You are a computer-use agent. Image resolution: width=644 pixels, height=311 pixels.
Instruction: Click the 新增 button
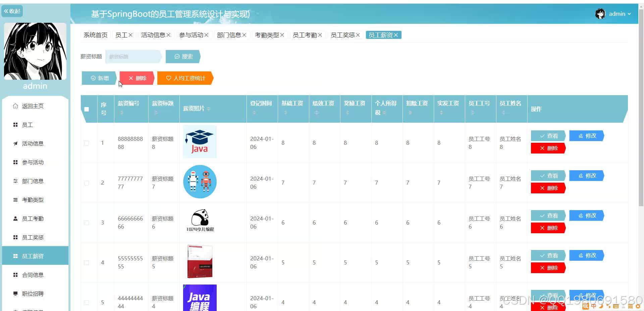[100, 78]
